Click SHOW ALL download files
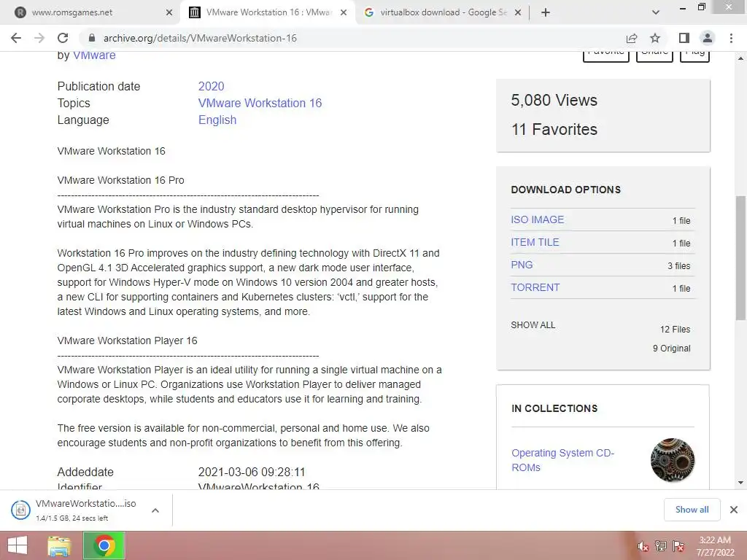747x560 pixels. [x=533, y=324]
